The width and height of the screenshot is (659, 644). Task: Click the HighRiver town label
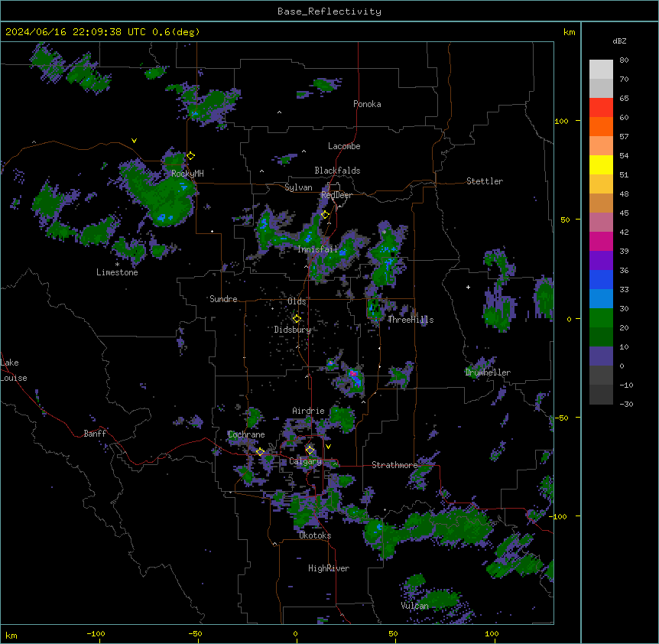[x=329, y=568]
